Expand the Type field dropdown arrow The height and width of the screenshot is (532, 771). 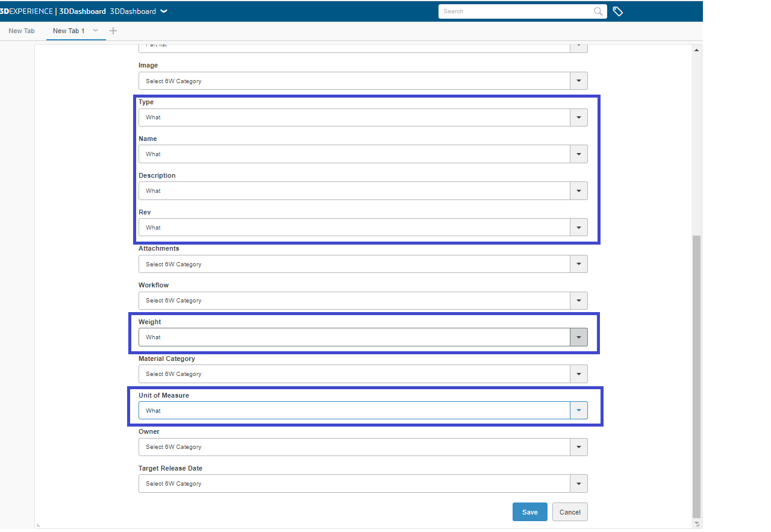coord(578,117)
